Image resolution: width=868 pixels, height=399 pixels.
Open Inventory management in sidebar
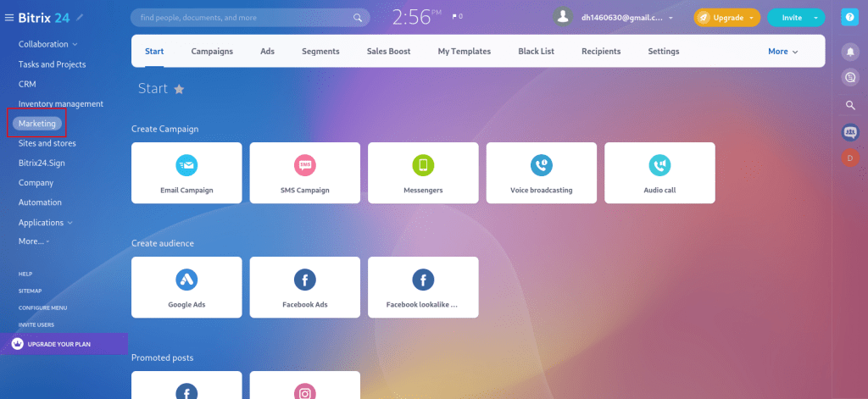pyautogui.click(x=61, y=103)
